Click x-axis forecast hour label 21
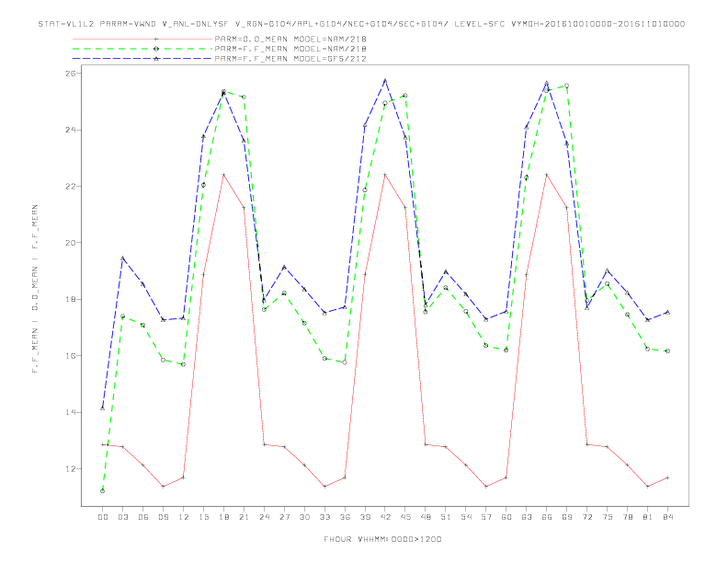This screenshot has height=563, width=728. coord(244,517)
